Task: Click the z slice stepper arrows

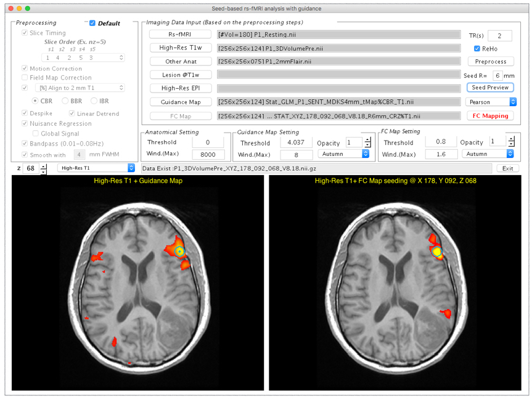Action: pyautogui.click(x=43, y=168)
